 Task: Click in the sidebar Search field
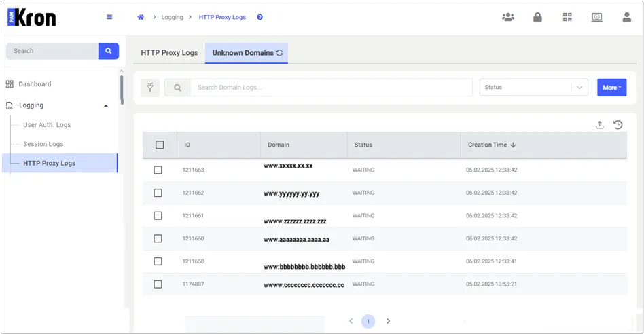(52, 51)
